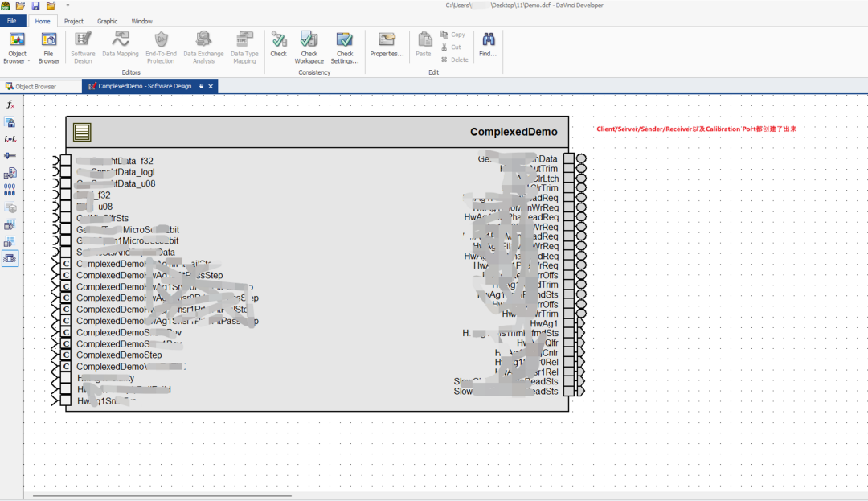Viewport: 868px width, 501px height.
Task: Open the quick access toolbar customize dropdown
Action: click(69, 5)
